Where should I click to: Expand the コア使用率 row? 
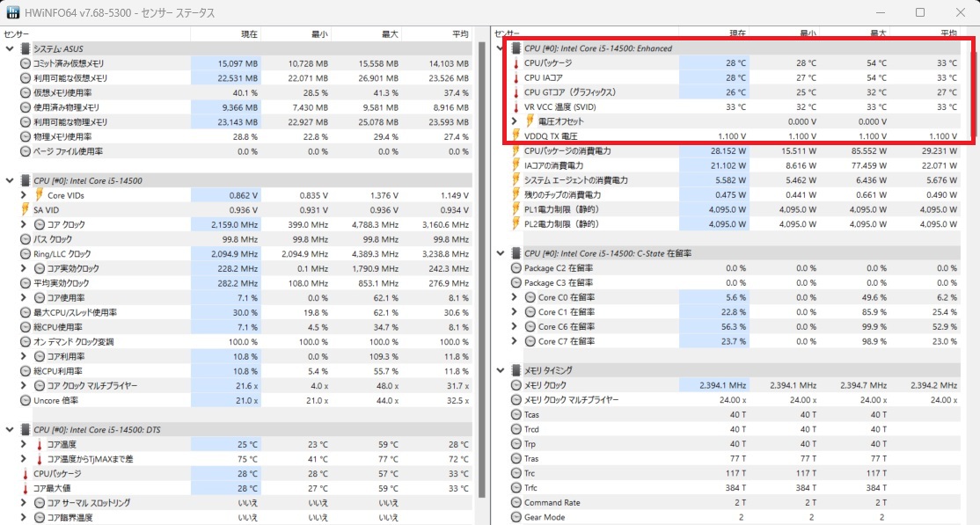tap(23, 297)
